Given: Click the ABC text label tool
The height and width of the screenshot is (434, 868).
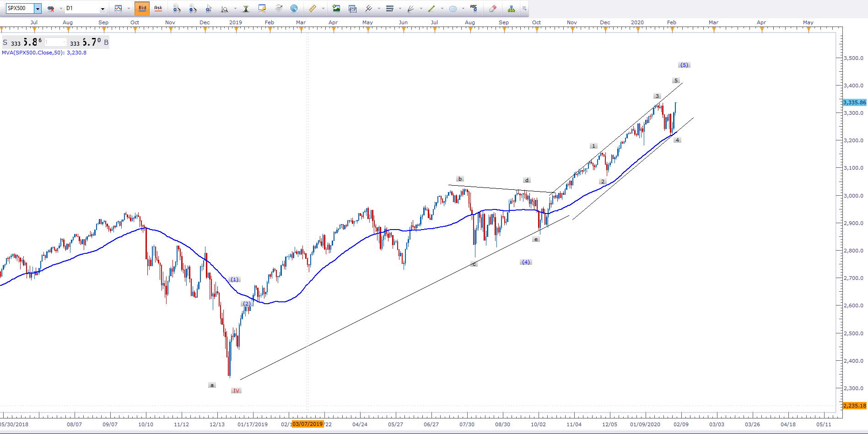Looking at the screenshot, I should (x=474, y=8).
